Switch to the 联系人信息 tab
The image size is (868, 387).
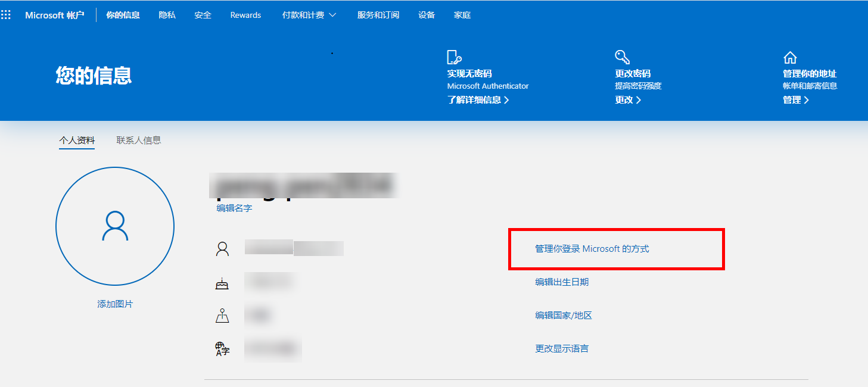139,141
